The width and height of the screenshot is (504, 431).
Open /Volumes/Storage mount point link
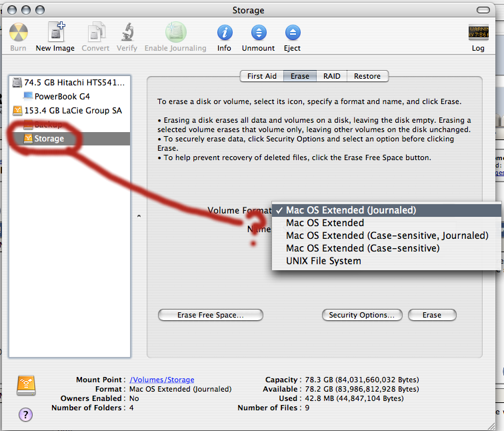click(x=162, y=380)
